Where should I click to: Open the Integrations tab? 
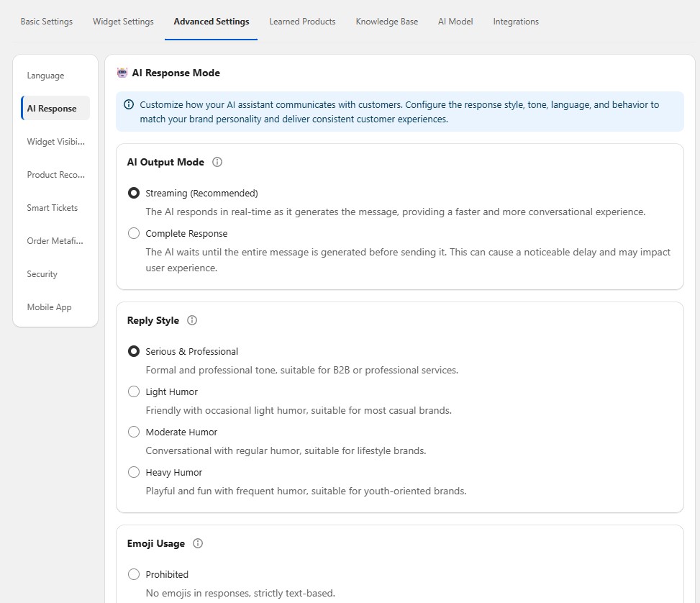pos(516,22)
